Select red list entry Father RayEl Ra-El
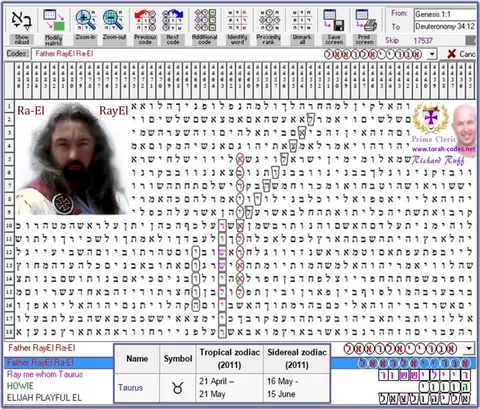 (42, 348)
